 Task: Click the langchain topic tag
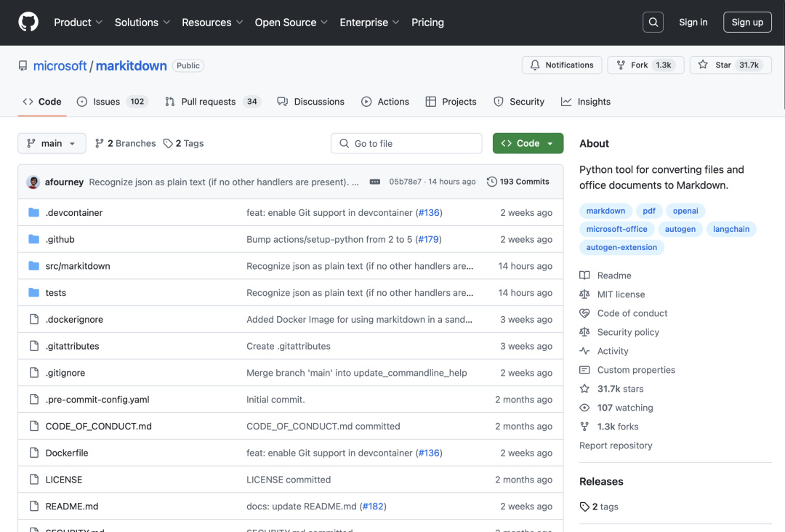(731, 229)
